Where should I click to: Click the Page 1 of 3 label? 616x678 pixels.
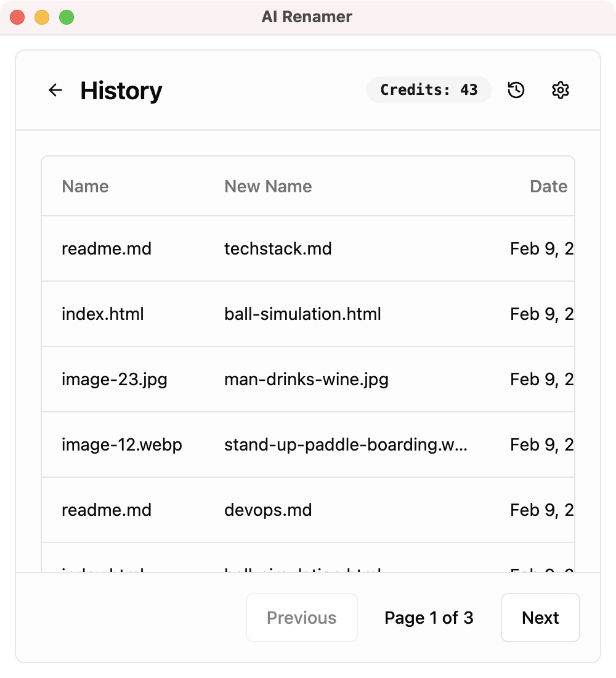[x=428, y=618]
